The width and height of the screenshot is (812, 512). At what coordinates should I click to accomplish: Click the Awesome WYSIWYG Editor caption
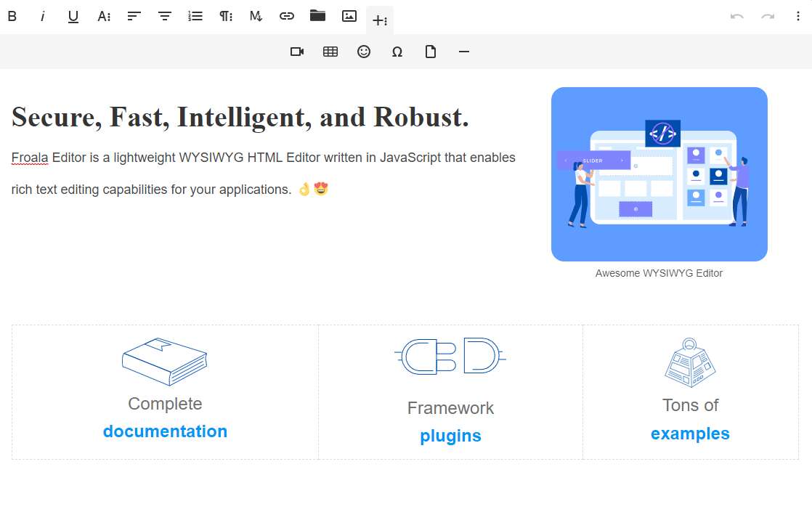[659, 273]
